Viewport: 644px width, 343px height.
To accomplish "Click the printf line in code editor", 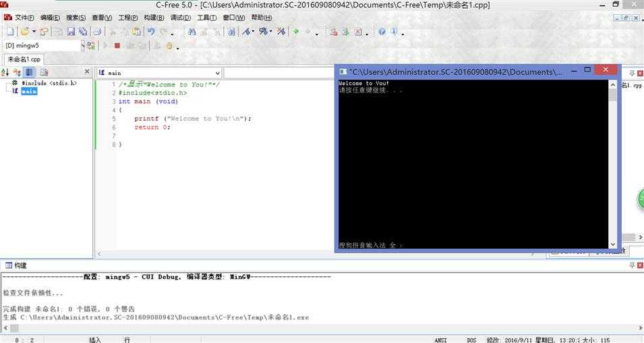I will [193, 118].
